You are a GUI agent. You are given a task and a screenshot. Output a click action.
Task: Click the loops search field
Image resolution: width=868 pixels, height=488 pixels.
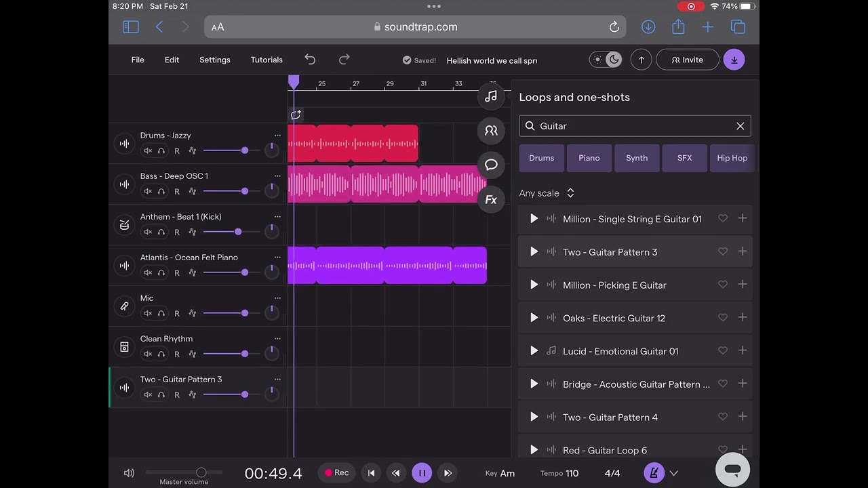coord(635,126)
